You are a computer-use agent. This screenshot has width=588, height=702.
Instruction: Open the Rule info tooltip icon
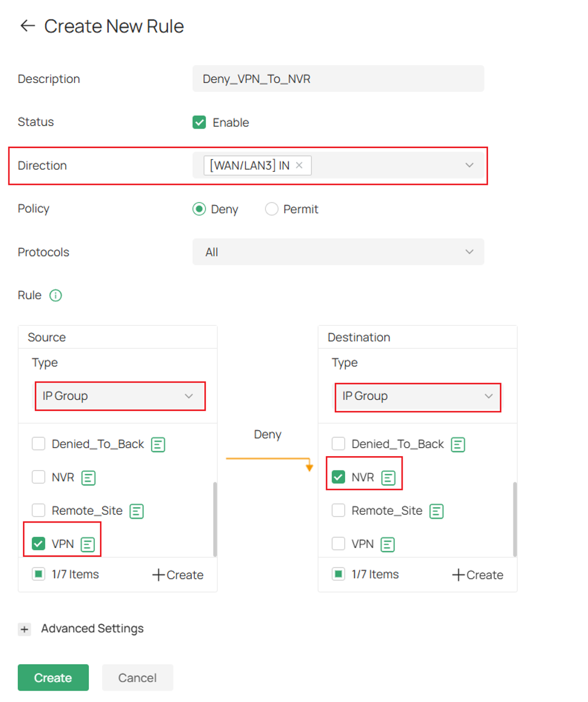pyautogui.click(x=56, y=296)
